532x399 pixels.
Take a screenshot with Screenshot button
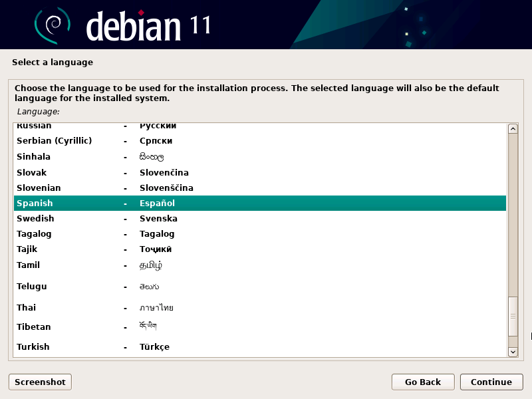click(x=40, y=382)
